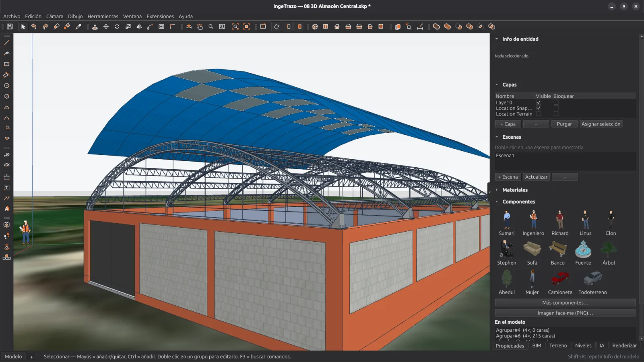Lock the Location Terrain layer

556,114
